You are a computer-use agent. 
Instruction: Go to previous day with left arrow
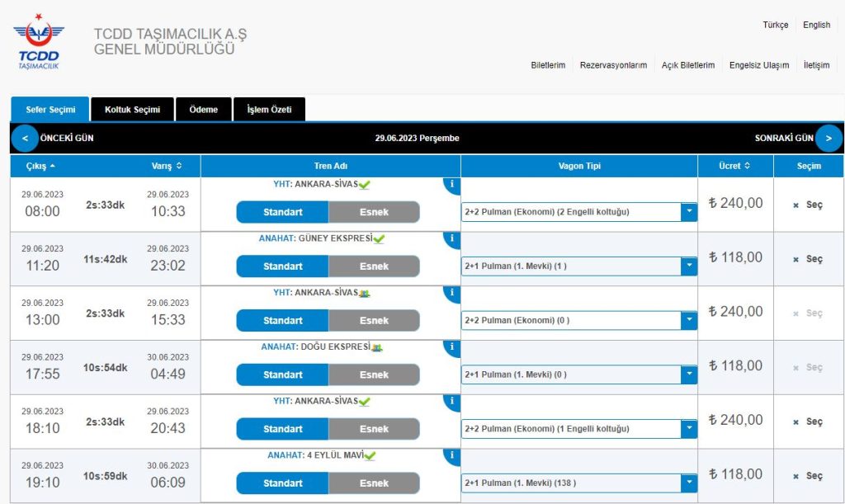coord(25,139)
